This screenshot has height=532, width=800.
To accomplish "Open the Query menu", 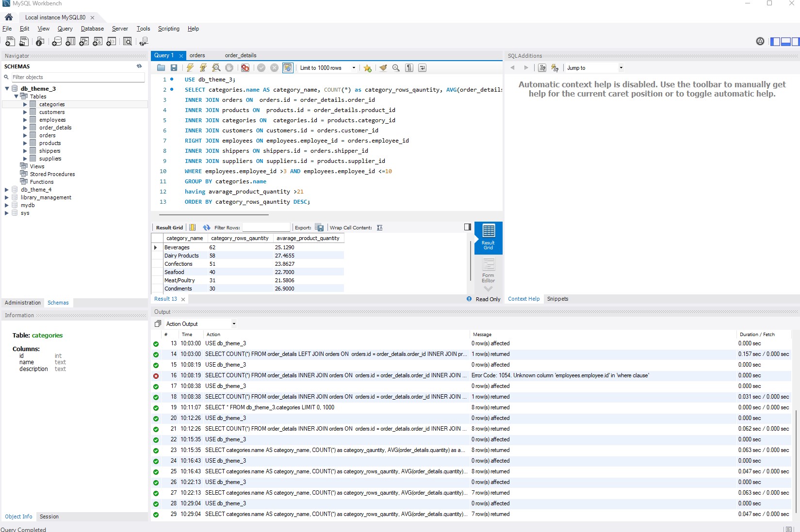I will pos(65,29).
